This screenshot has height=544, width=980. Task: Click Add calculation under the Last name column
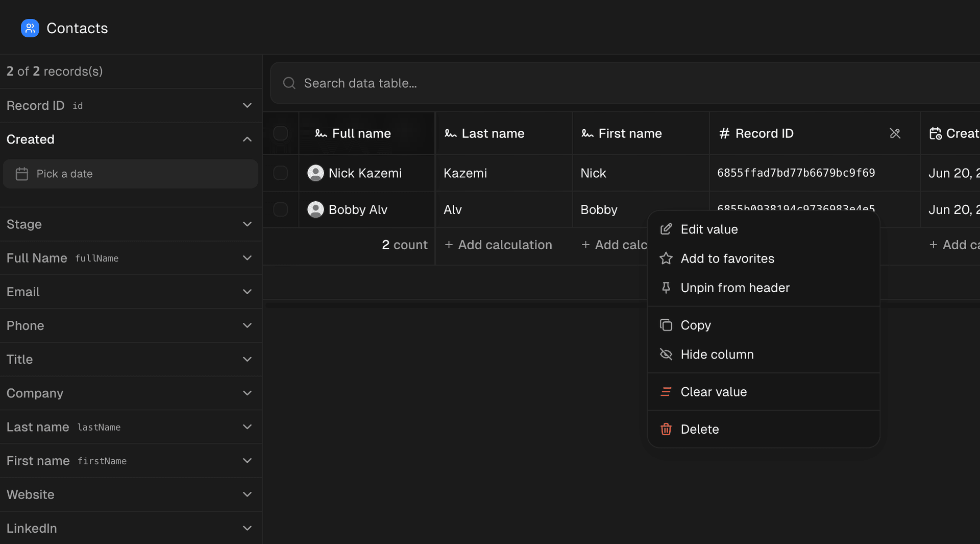[498, 245]
